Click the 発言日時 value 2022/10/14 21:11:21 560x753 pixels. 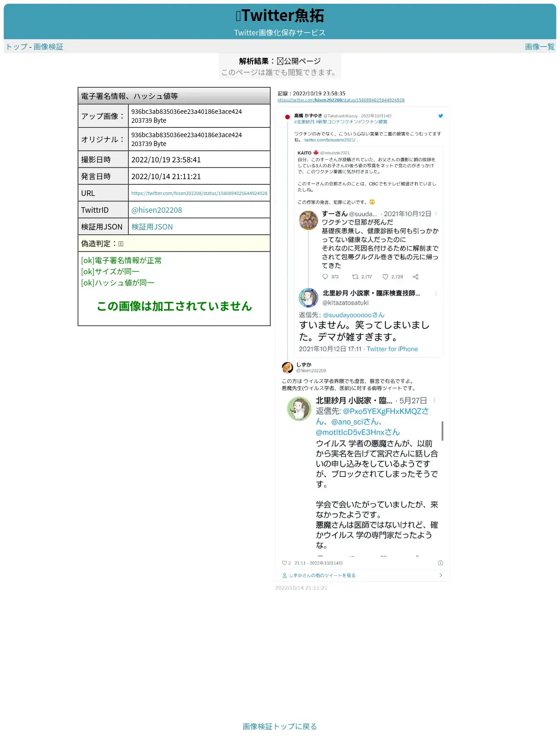point(166,176)
